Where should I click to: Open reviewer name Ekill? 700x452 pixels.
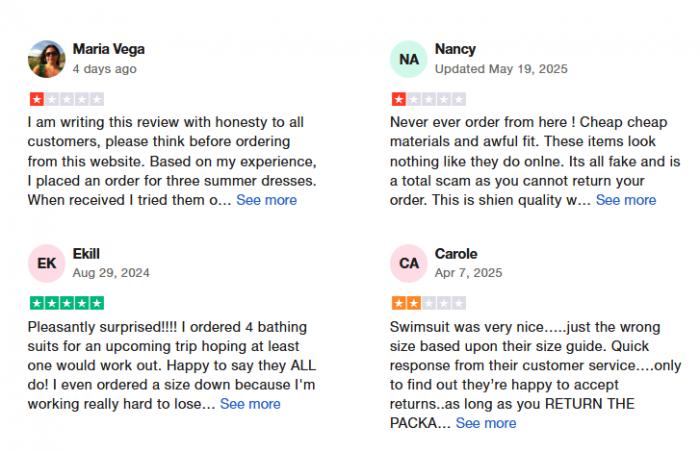pos(86,254)
